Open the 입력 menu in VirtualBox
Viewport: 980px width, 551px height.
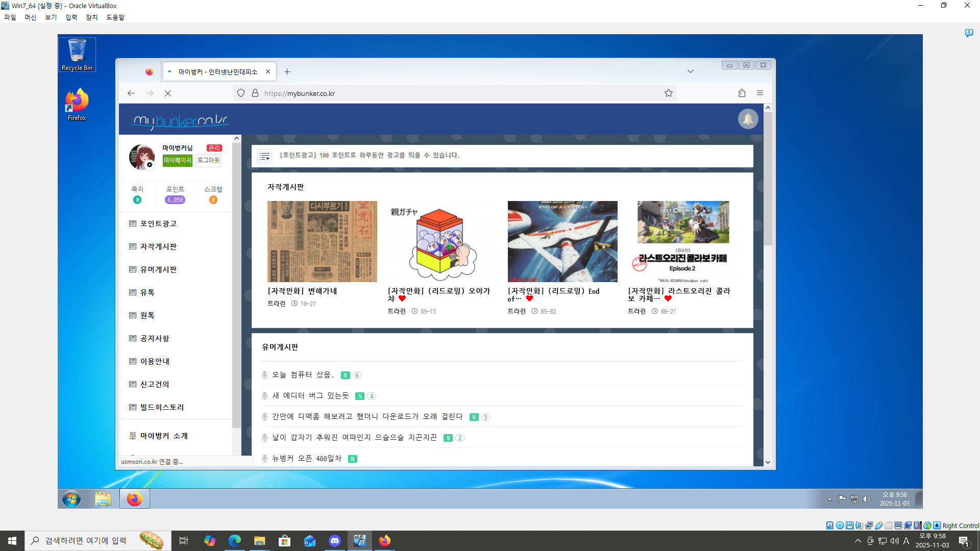coord(71,17)
